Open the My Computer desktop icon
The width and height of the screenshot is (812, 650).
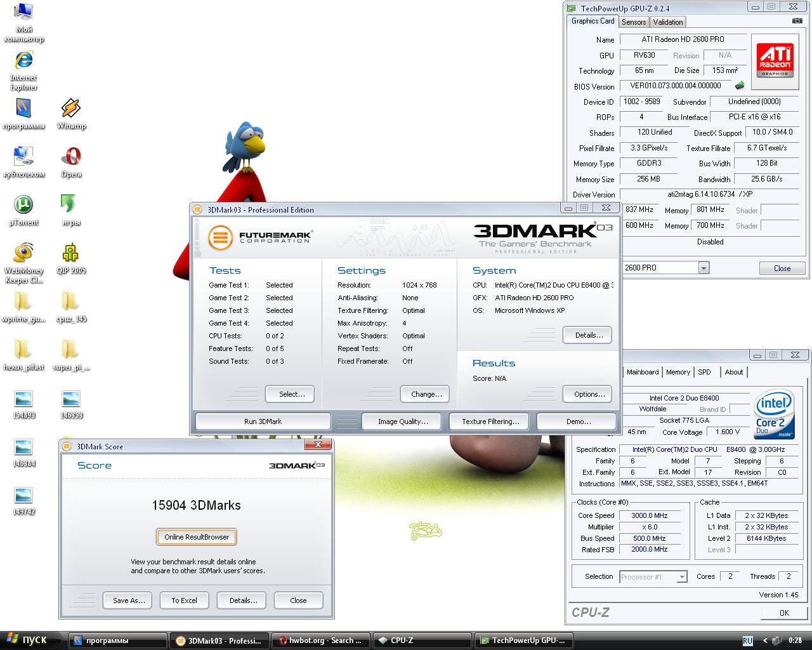click(x=24, y=22)
